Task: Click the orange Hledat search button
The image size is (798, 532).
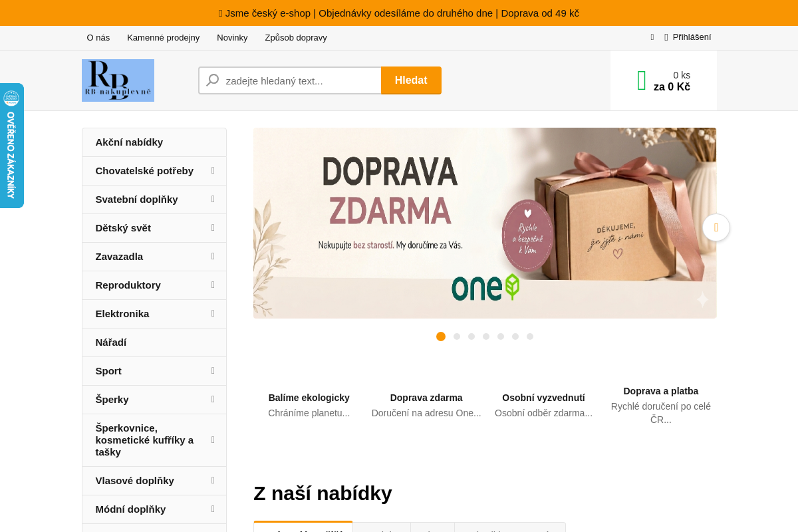Action: coord(411,80)
